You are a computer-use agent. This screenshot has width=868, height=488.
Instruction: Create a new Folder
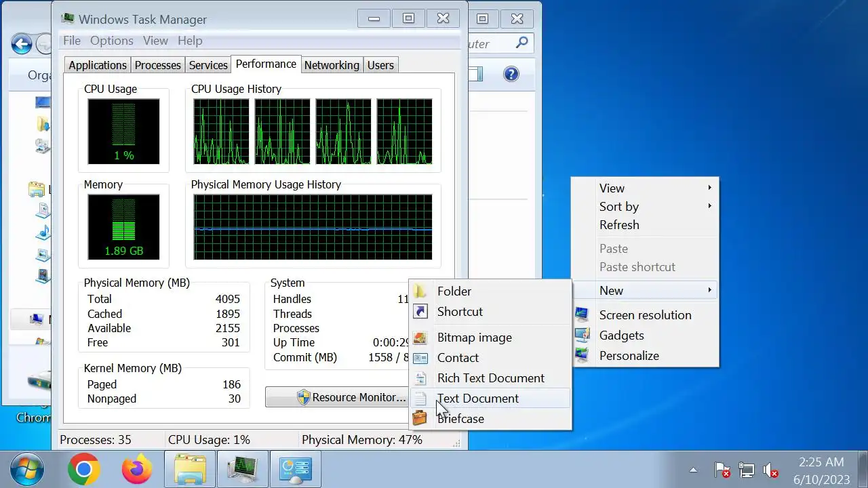tap(490, 291)
